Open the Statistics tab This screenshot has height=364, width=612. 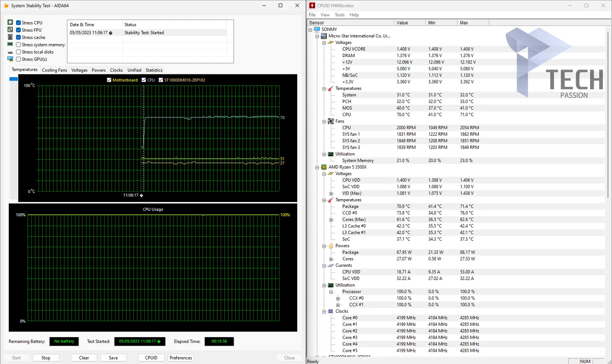(154, 70)
